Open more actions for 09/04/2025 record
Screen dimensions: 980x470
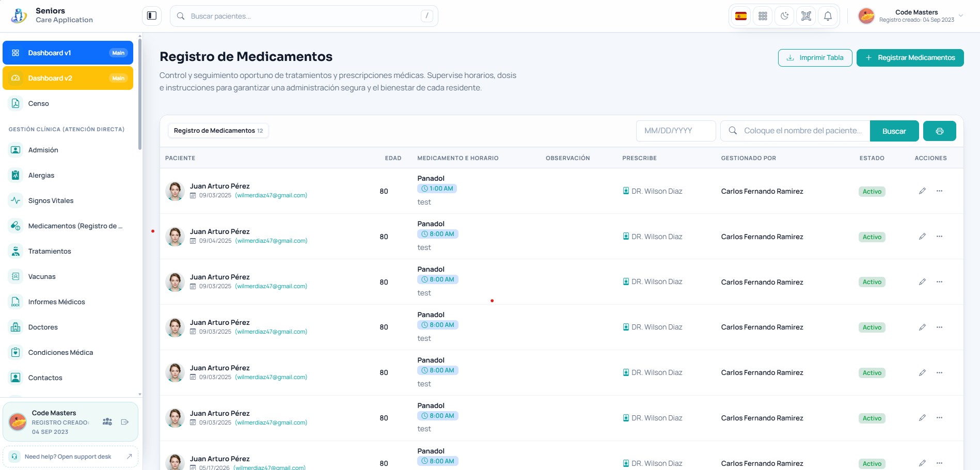pyautogui.click(x=939, y=237)
